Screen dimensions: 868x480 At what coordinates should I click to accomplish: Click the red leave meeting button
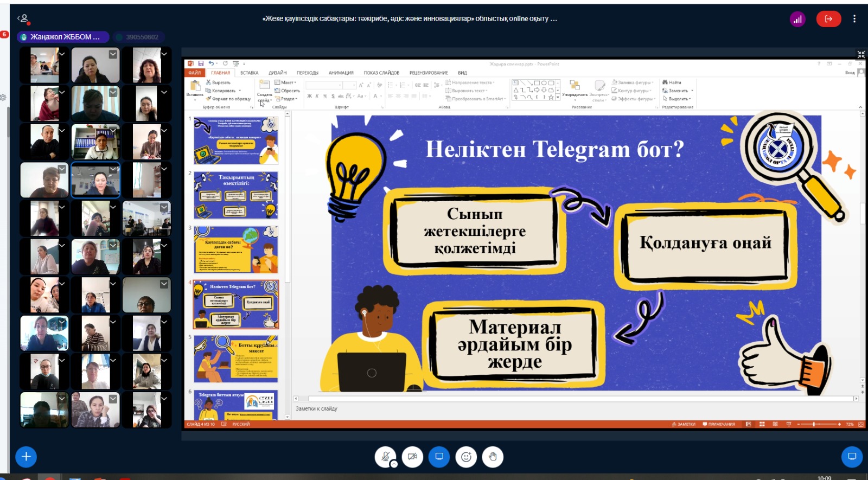tap(828, 19)
